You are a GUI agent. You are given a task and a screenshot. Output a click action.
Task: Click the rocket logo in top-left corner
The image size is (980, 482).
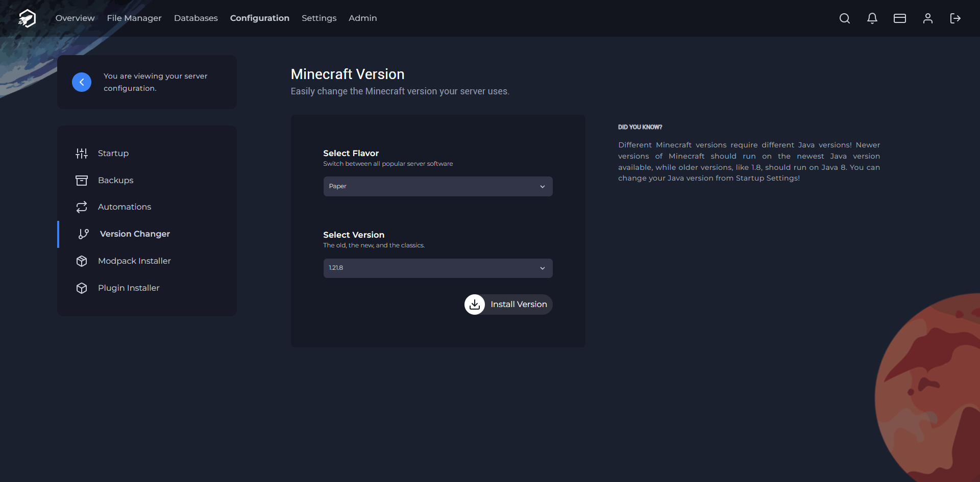point(27,18)
